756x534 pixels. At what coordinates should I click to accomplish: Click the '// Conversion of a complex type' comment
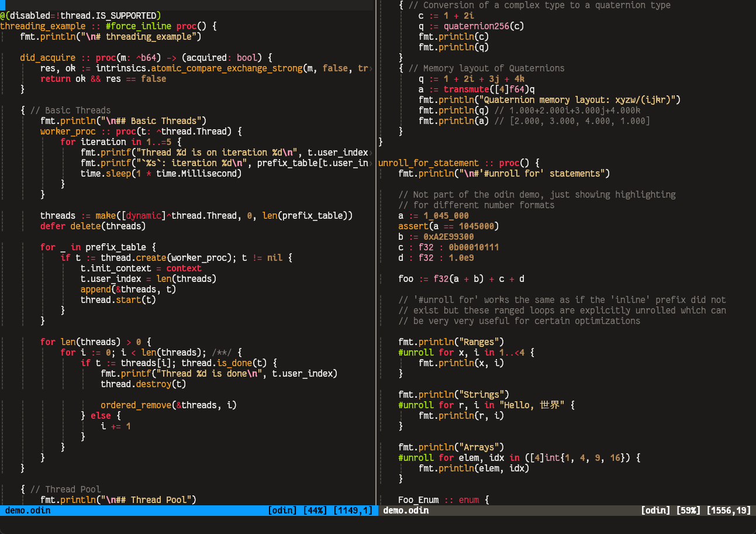pos(540,5)
